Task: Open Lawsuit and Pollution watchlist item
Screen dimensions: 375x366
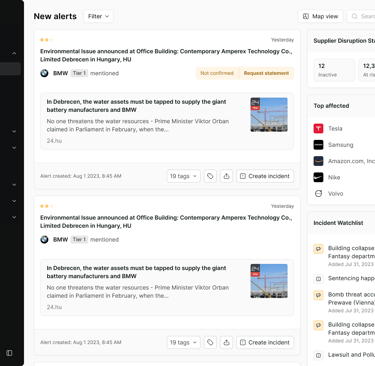Action: click(x=351, y=355)
